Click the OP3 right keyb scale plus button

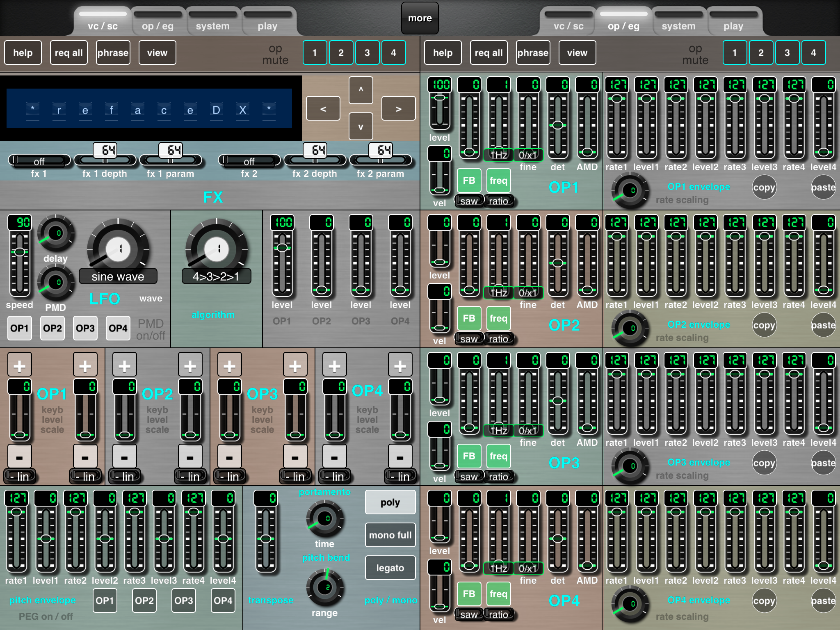click(x=295, y=365)
